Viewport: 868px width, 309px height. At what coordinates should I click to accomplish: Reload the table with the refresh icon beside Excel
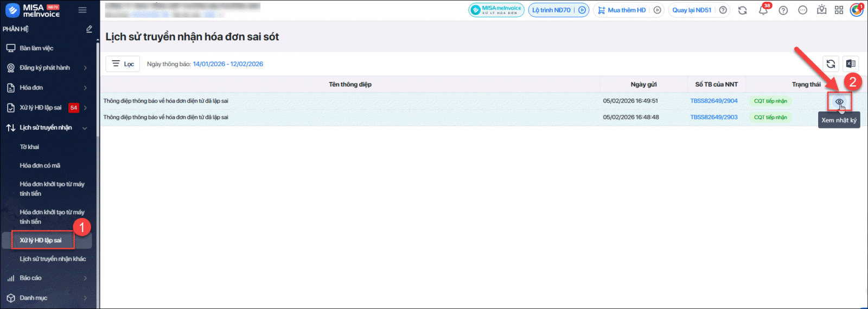click(x=831, y=64)
